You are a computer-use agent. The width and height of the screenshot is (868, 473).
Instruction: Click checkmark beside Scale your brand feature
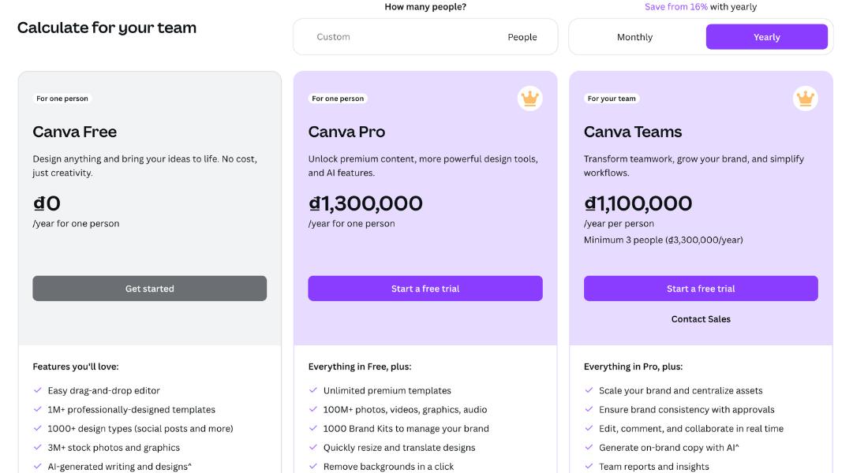pos(589,390)
